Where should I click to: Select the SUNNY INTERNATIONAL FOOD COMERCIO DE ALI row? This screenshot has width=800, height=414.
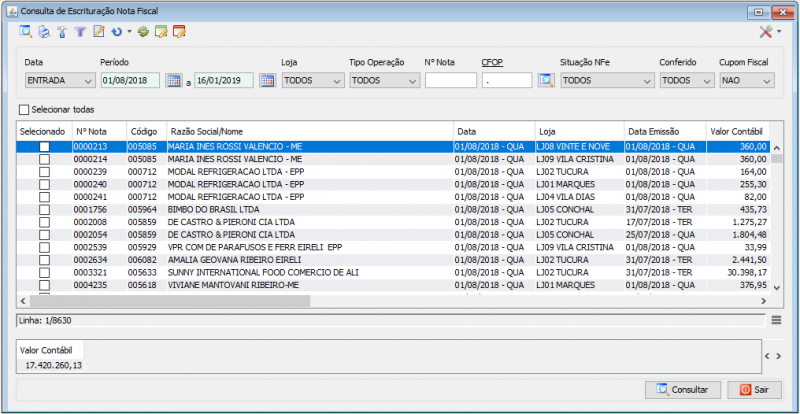(x=393, y=273)
